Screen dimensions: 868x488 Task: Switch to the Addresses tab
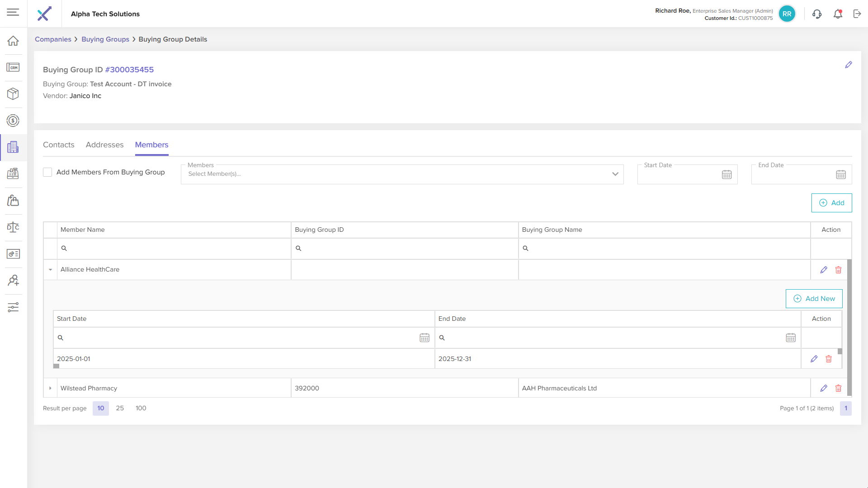[104, 145]
